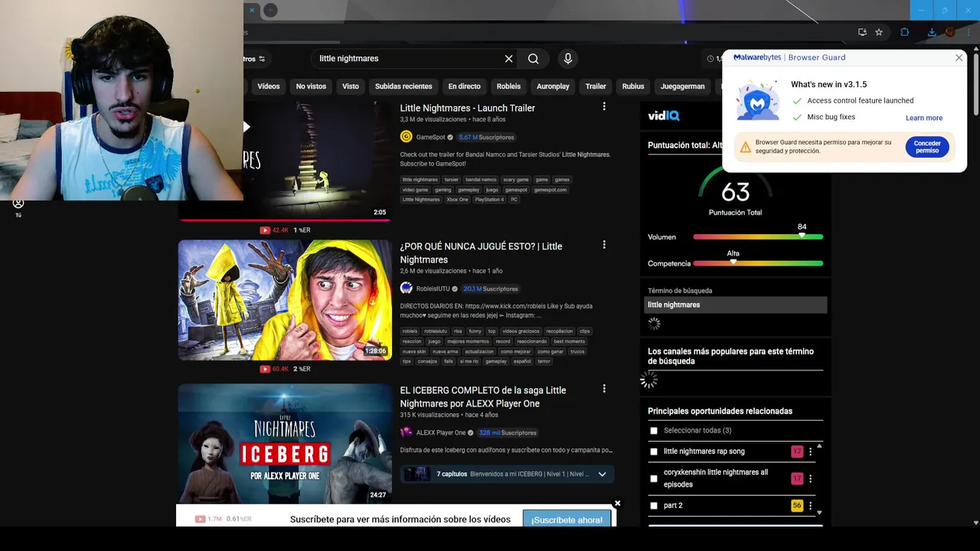Start voice search with the microphone
This screenshot has width=980, height=551.
tap(567, 59)
